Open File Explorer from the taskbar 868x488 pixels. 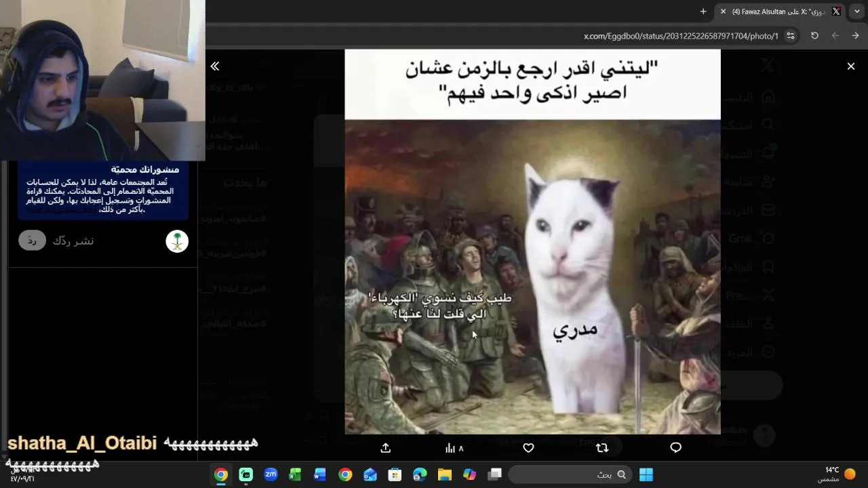click(x=445, y=474)
